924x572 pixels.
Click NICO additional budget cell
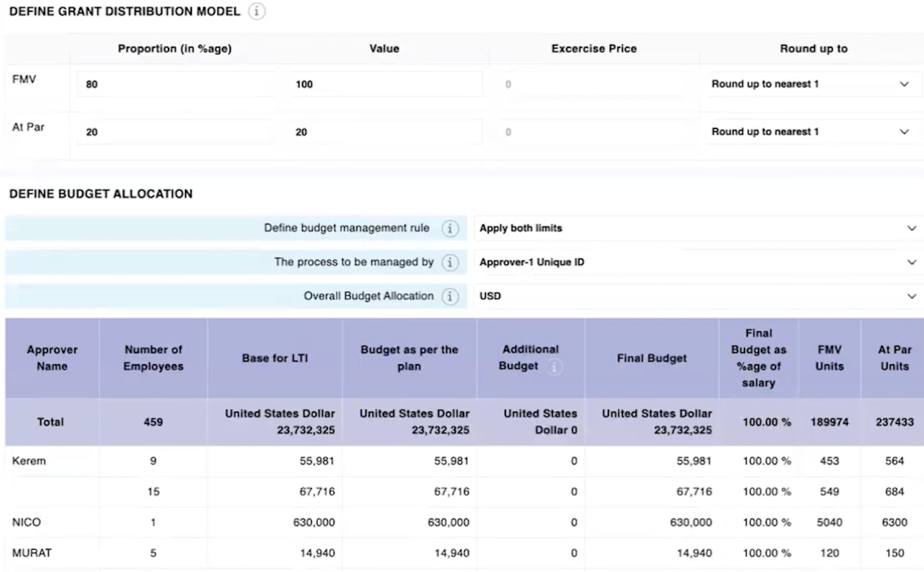[x=531, y=522]
